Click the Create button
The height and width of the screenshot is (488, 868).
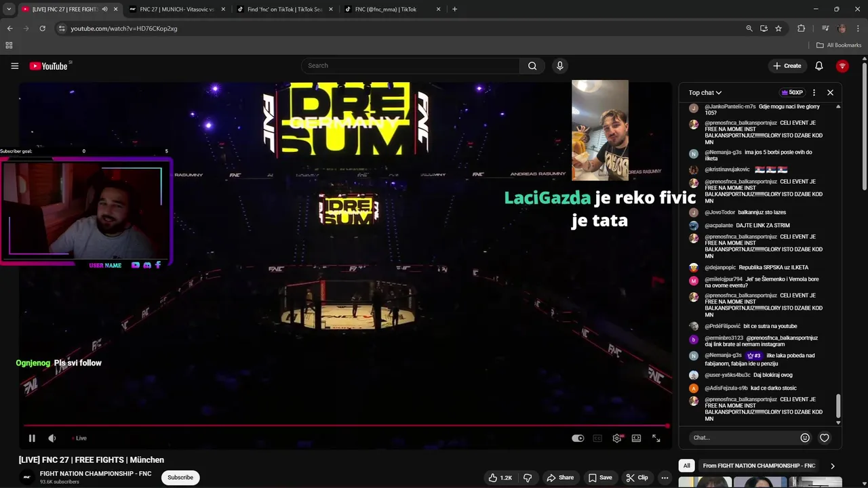pyautogui.click(x=787, y=66)
